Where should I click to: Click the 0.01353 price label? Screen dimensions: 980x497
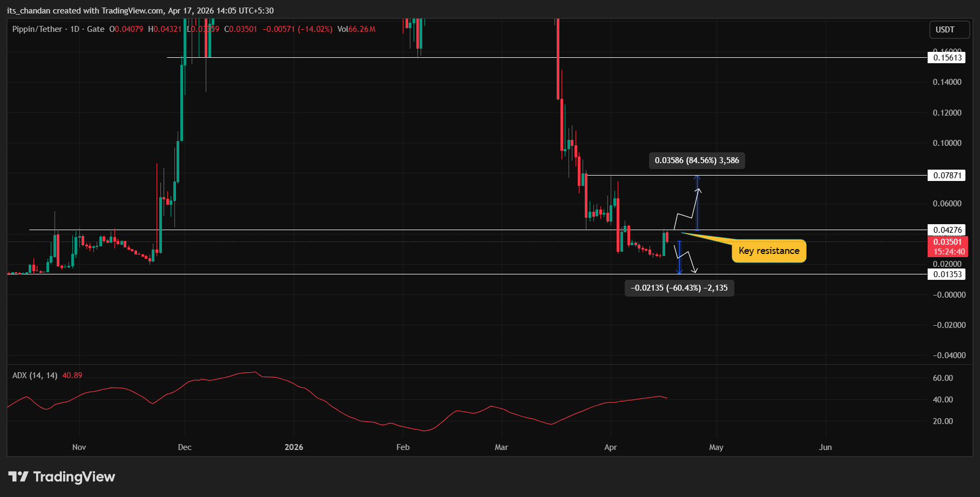point(947,274)
